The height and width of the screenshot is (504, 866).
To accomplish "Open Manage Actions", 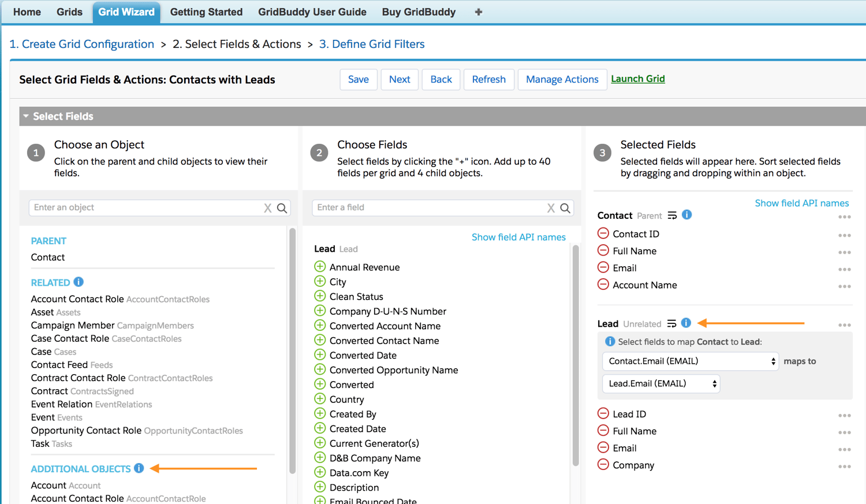I will click(x=562, y=80).
